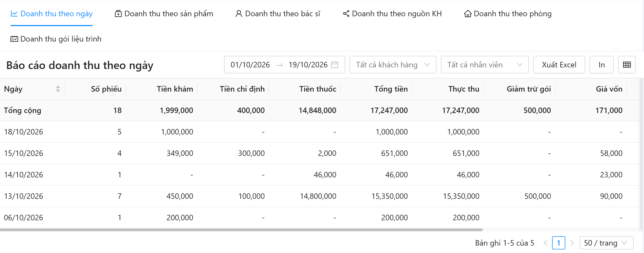Select the 15/10/2026 row date
The width and height of the screenshot is (644, 253).
coord(23,153)
